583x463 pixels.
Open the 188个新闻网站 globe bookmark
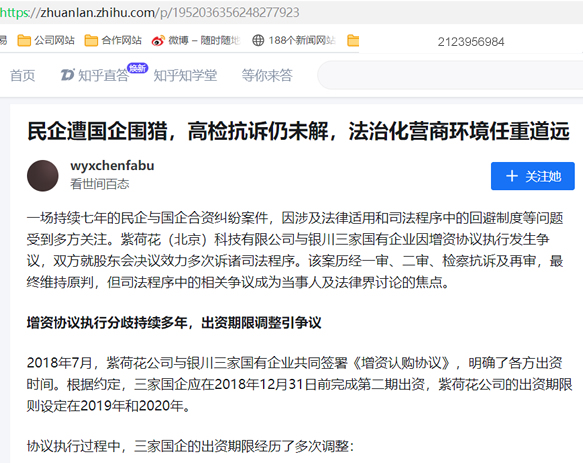pos(294,40)
